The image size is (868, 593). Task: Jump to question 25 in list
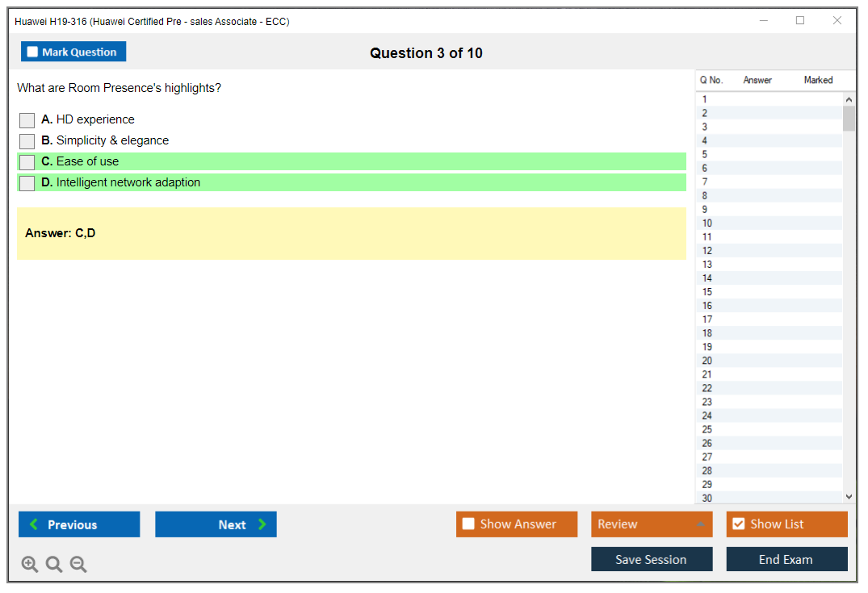(707, 429)
